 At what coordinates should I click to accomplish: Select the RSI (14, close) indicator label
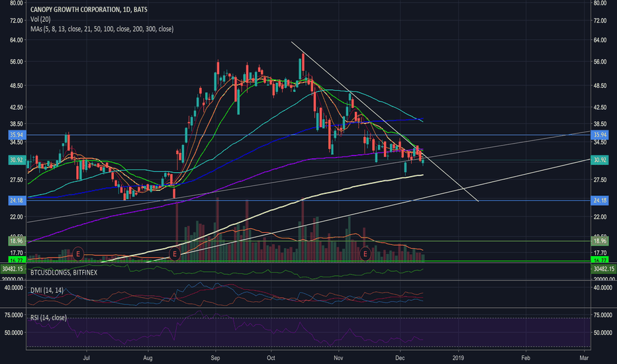click(48, 317)
